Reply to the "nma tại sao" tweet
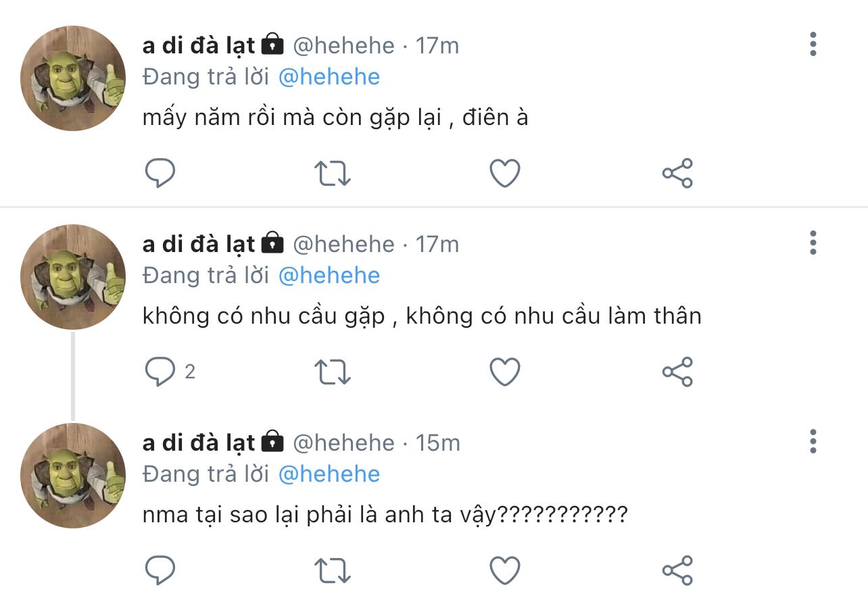Screen dimensions: 868x600 160,570
